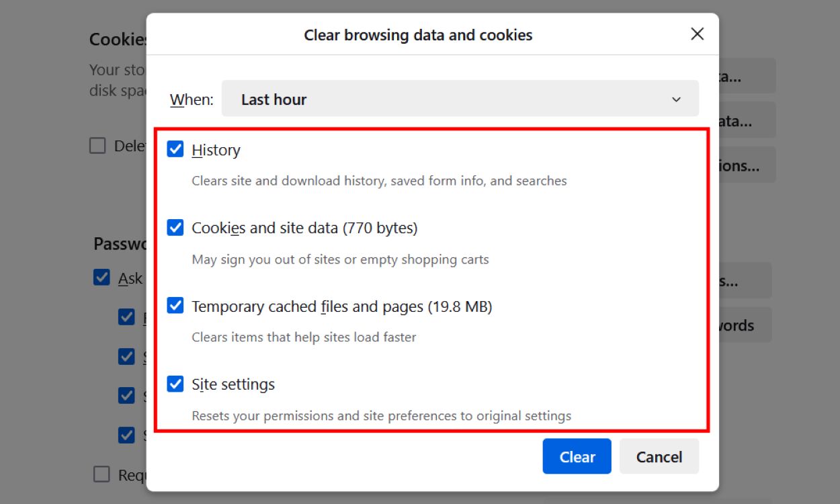This screenshot has width=840, height=504.
Task: Enable the "Dele..." checkbox under Cookies
Action: 97,145
